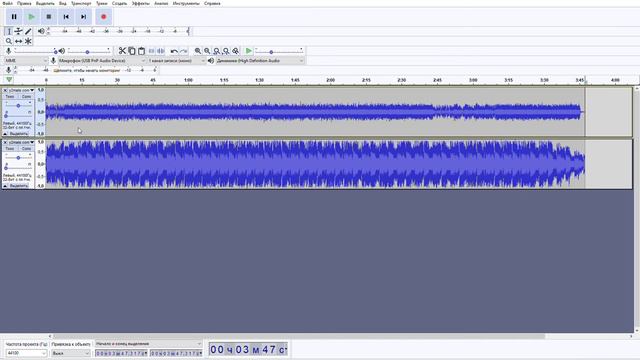Open the second track's name dropdown menu
This screenshot has width=640, height=360.
pyautogui.click(x=21, y=142)
